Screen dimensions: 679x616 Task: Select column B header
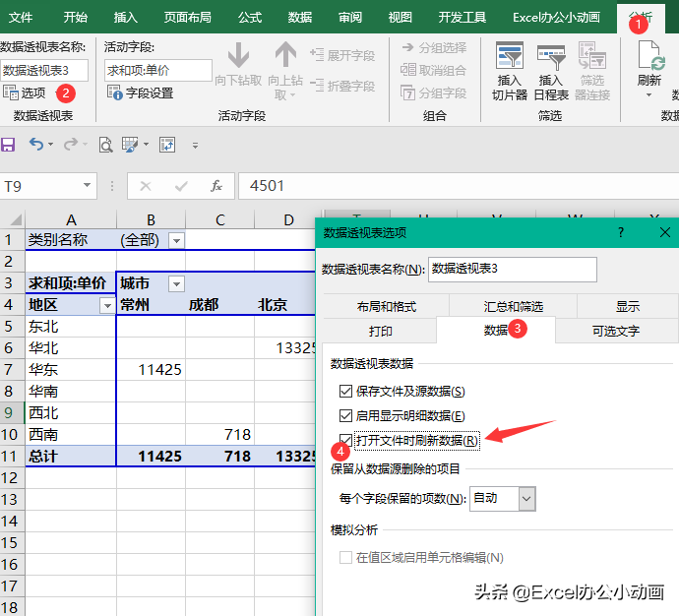151,219
